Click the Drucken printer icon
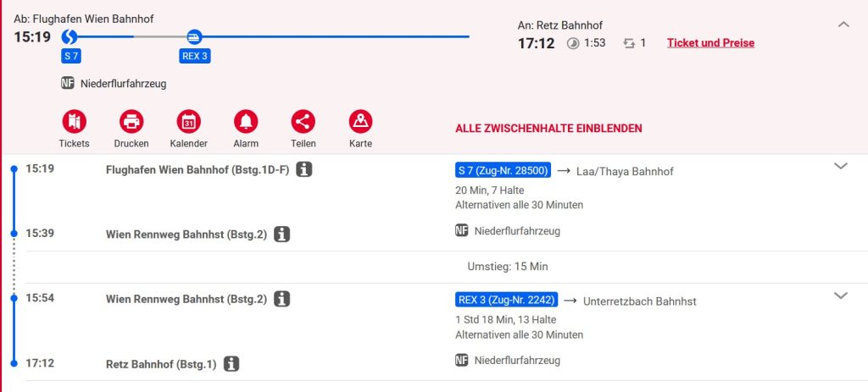 coord(131,121)
